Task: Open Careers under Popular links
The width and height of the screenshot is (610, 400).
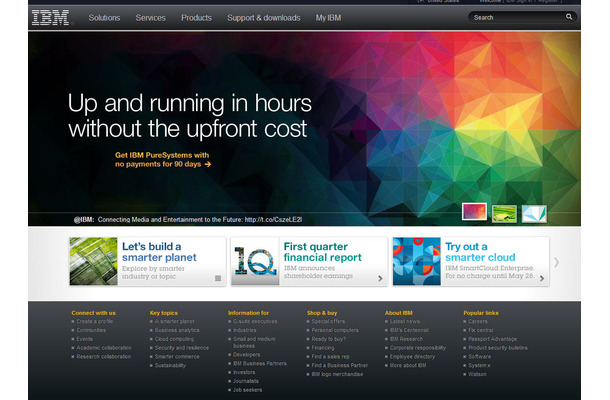Action: tap(478, 321)
